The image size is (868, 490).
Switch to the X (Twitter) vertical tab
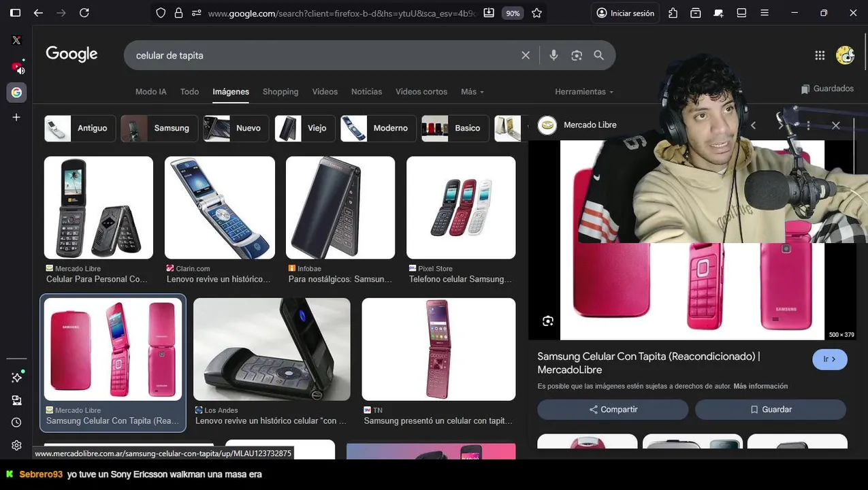click(16, 40)
